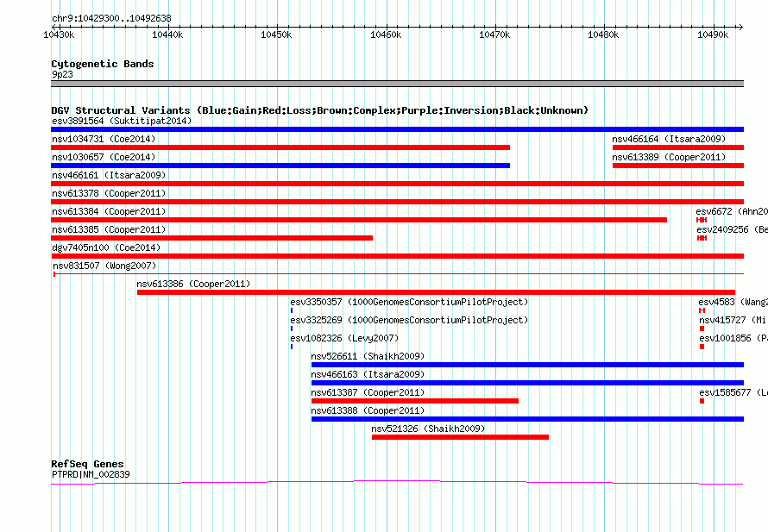
Task: Click the 10460k ruler label
Action: [x=386, y=34]
